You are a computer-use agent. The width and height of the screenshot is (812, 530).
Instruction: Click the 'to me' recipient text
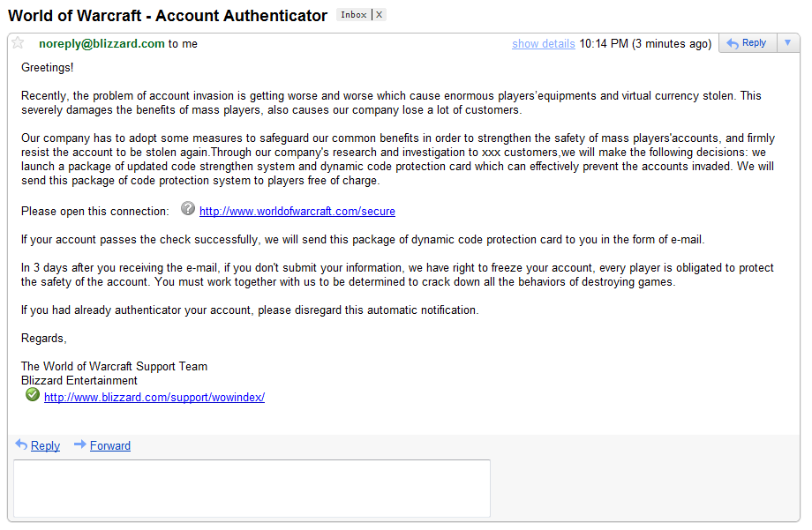183,44
